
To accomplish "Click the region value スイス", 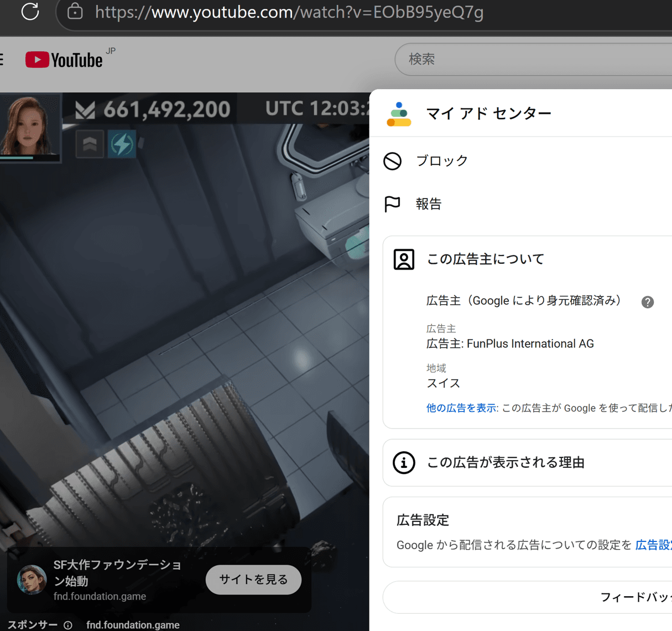I will tap(443, 383).
